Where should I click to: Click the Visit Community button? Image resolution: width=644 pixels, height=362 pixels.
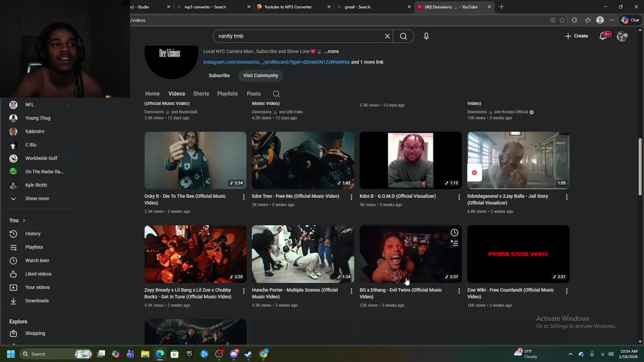261,75
